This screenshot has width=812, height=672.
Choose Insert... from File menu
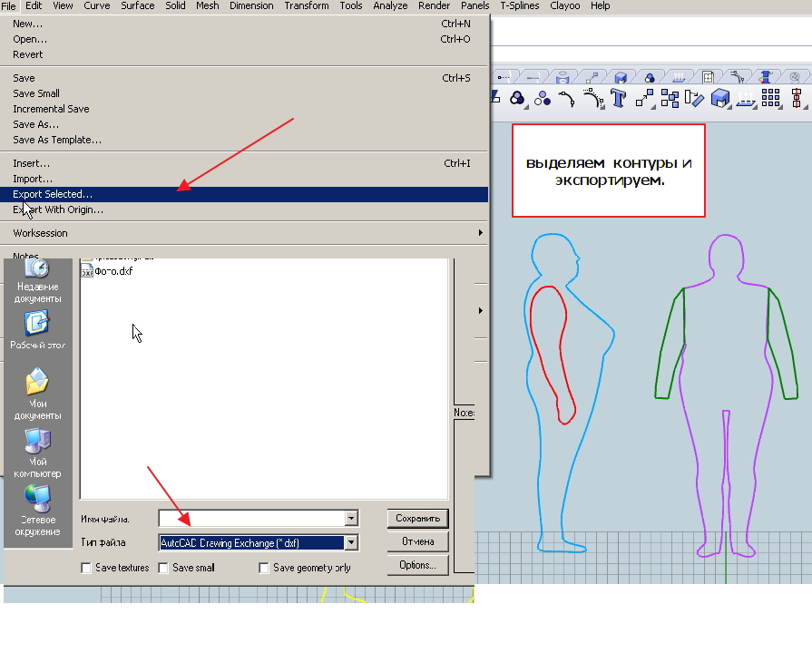click(x=244, y=163)
